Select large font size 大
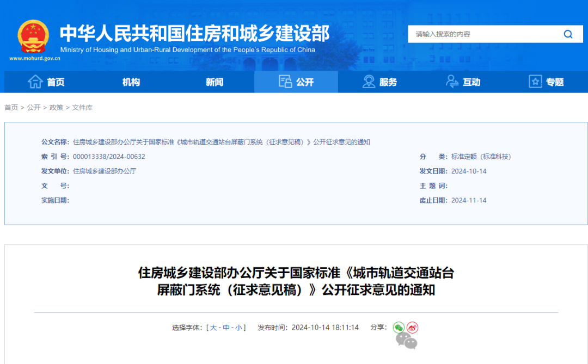The height and width of the screenshot is (364, 588). pyautogui.click(x=213, y=328)
